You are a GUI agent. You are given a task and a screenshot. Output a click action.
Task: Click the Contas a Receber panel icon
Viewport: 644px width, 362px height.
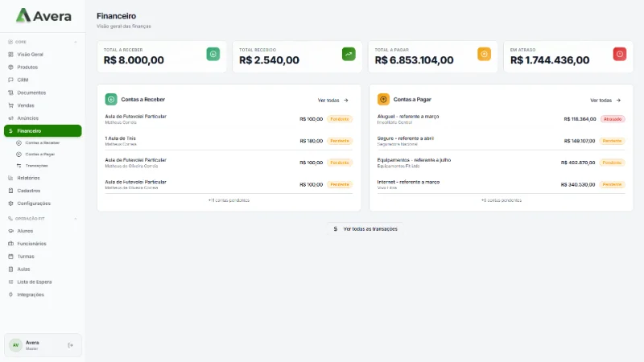tap(111, 99)
